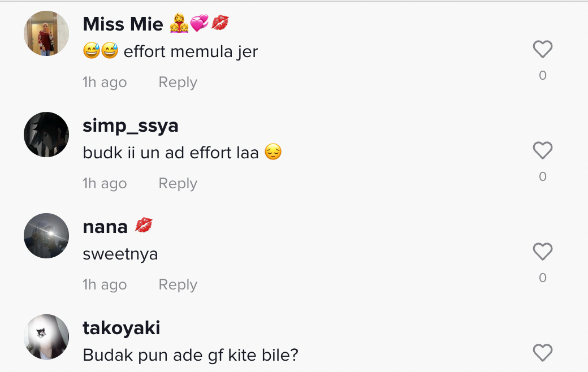Viewport: 588px width, 372px height.
Task: Reply to Miss Mie's comment
Action: pyautogui.click(x=178, y=83)
